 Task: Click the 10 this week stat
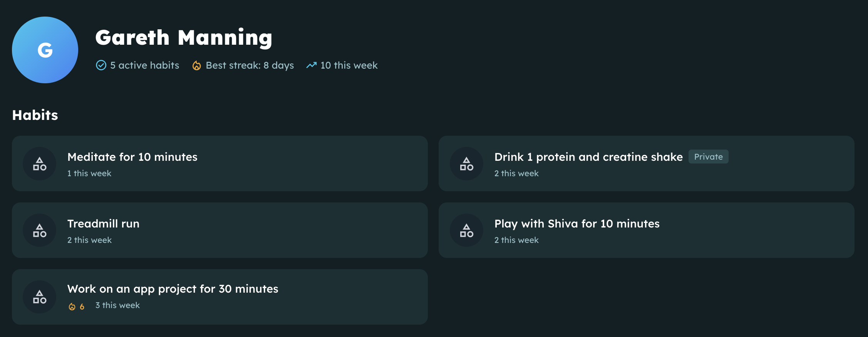point(349,66)
